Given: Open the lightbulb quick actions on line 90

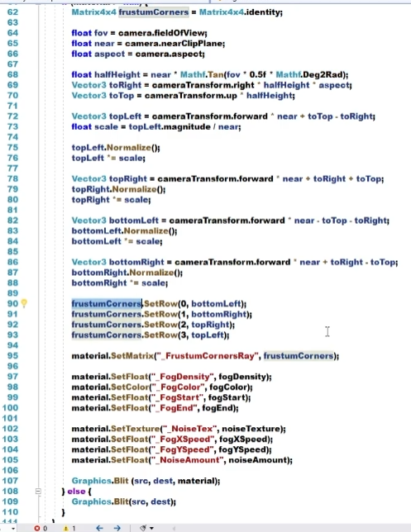Looking at the screenshot, I should point(24,303).
